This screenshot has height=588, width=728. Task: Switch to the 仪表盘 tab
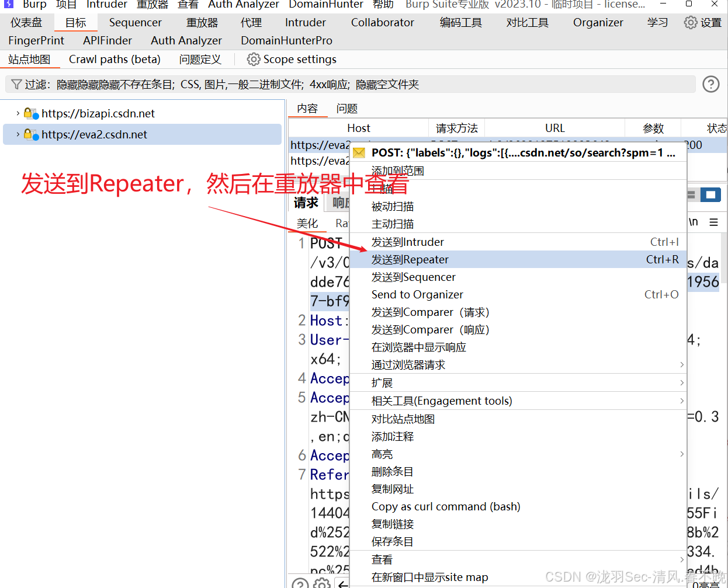(26, 22)
